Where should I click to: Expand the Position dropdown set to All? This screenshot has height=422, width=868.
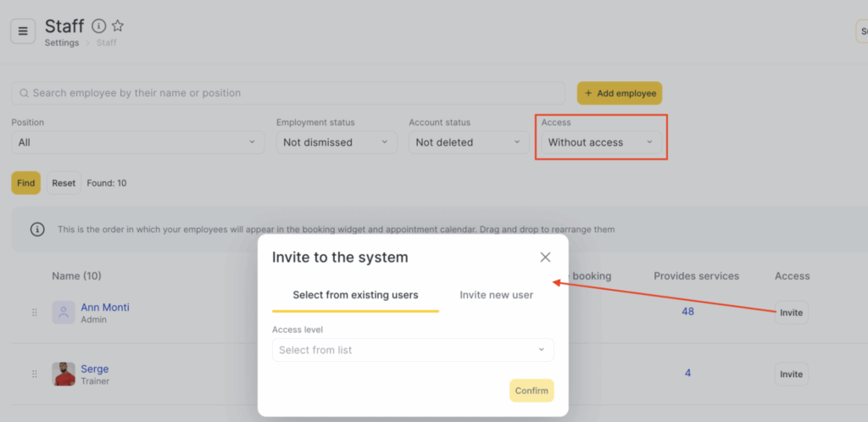pos(138,142)
